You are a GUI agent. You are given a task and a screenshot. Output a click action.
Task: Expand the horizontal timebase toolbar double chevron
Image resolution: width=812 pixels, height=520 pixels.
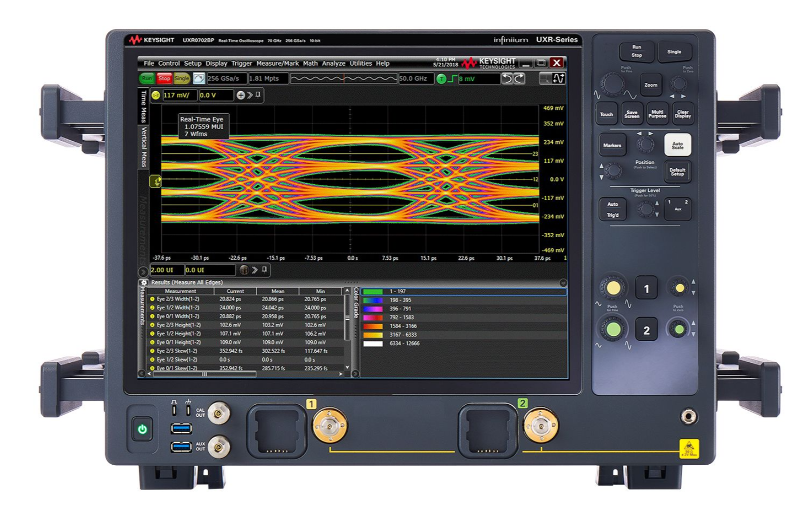pos(255,270)
